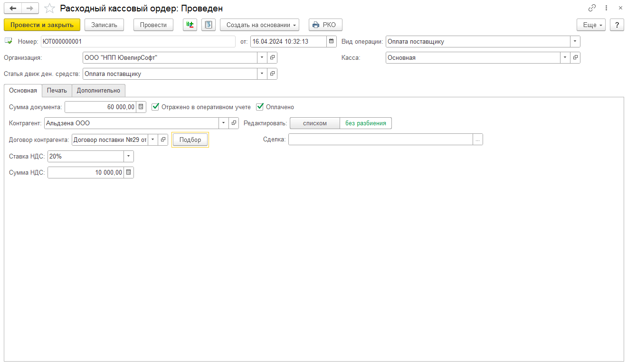Click Сумма НДС amount field
The image size is (627, 364).
pyautogui.click(x=86, y=172)
